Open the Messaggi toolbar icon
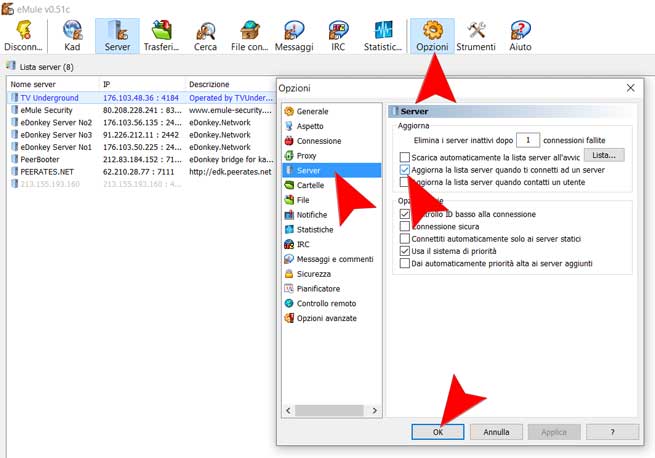 [294, 36]
